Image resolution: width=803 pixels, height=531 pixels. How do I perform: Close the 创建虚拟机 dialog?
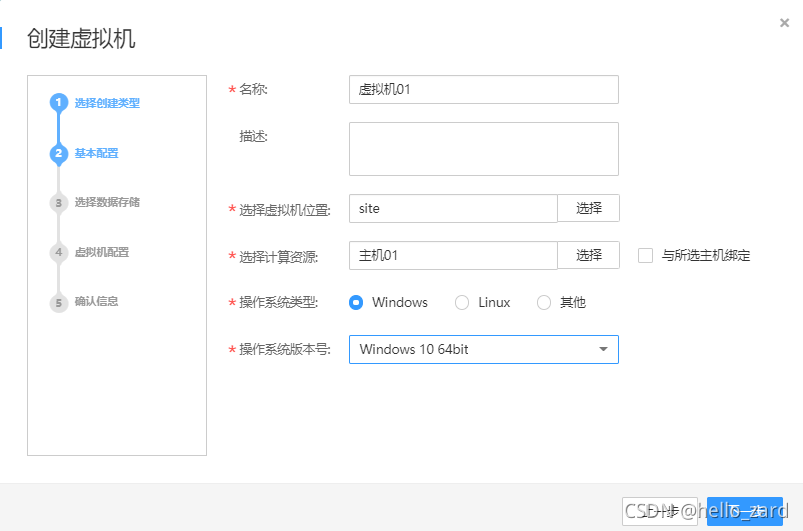coord(784,23)
